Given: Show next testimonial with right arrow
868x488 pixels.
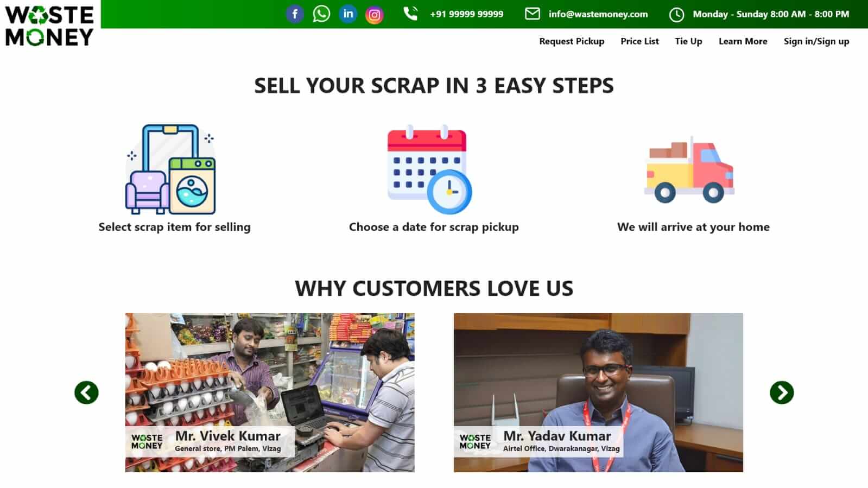Looking at the screenshot, I should tap(782, 392).
